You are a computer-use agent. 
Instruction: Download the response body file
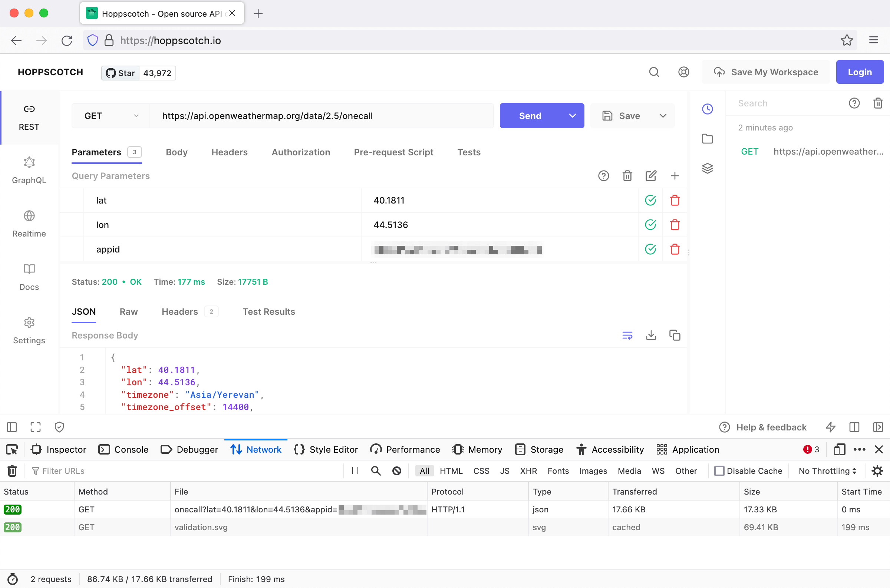651,335
